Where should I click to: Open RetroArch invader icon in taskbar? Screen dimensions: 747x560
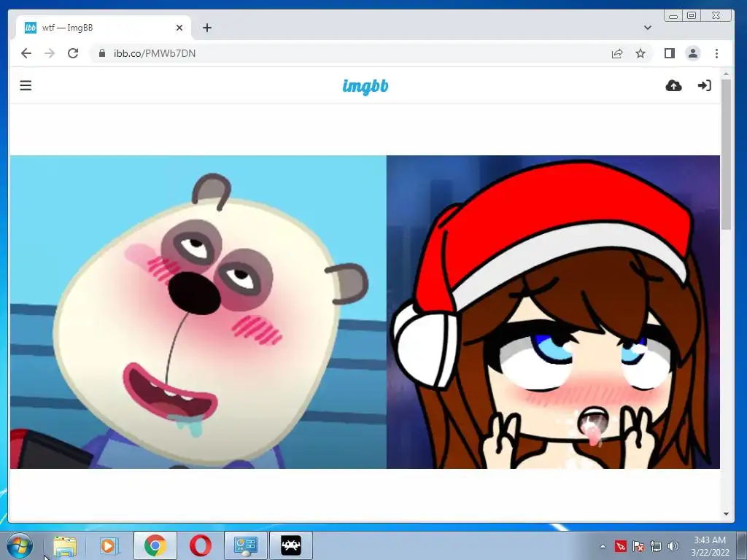(291, 545)
